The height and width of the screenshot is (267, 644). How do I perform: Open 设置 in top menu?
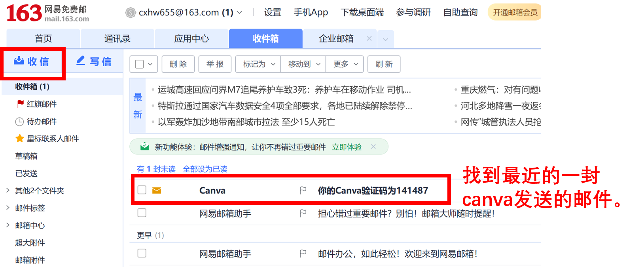[x=273, y=13]
